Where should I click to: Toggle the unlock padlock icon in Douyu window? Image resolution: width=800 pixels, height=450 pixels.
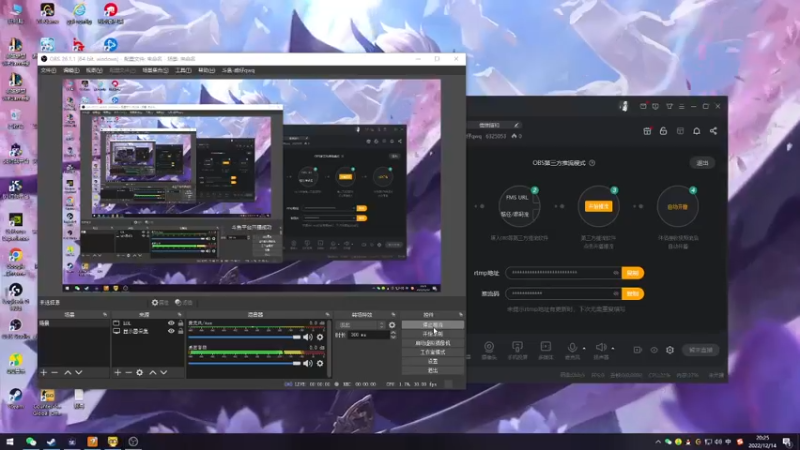(x=663, y=131)
